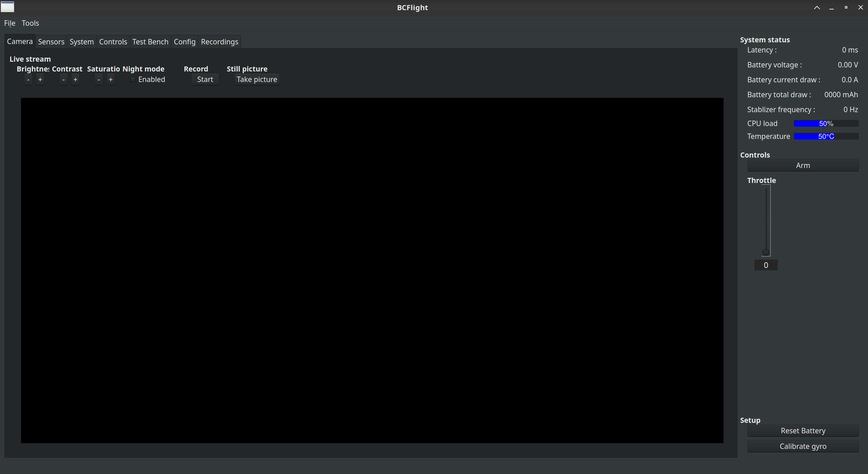Click the Record Start button
868x474 pixels.
204,79
